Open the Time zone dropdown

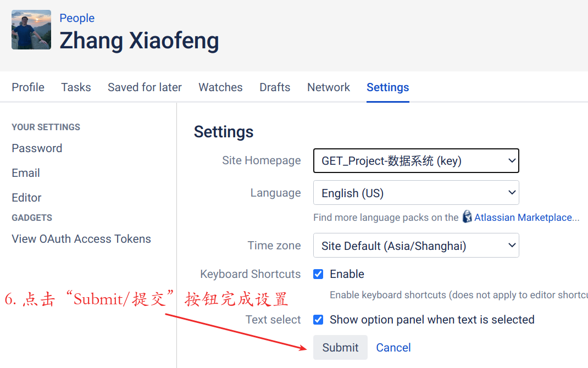pyautogui.click(x=416, y=246)
